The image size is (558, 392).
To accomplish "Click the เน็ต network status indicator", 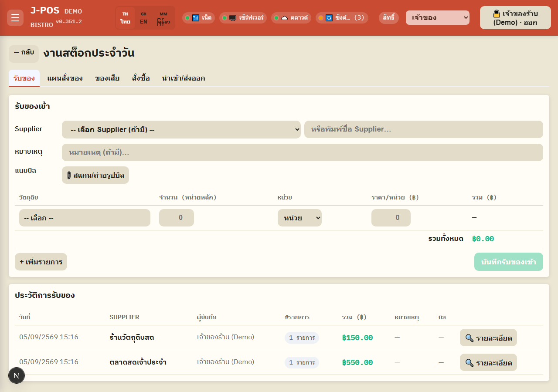I will tap(198, 18).
